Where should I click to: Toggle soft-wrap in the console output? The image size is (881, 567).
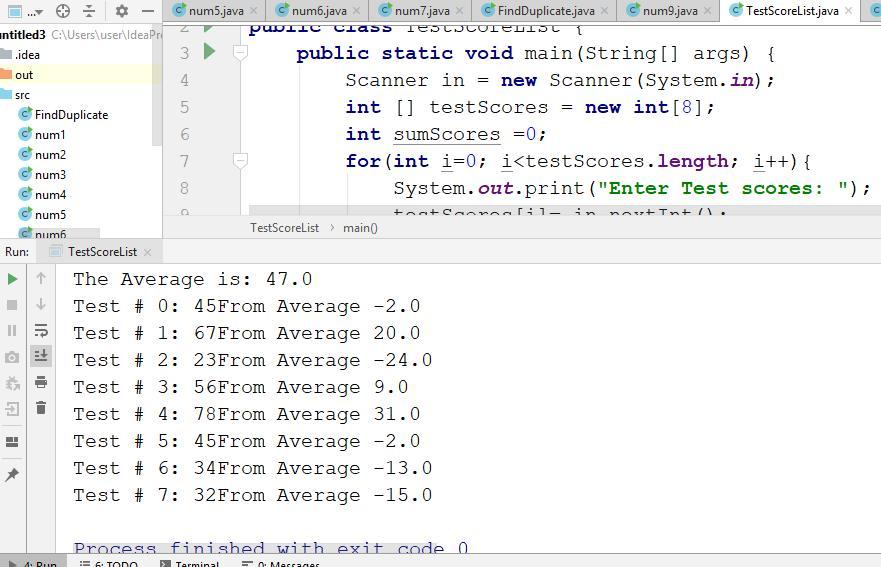pyautogui.click(x=41, y=330)
